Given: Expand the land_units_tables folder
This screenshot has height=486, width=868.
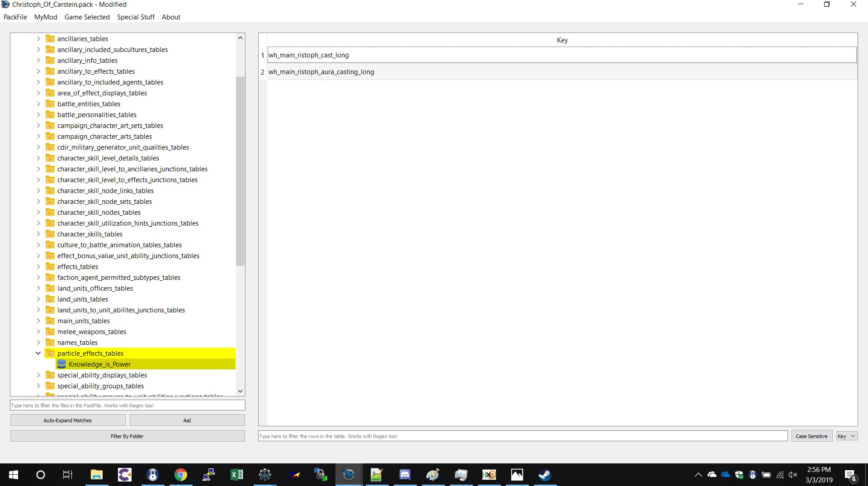Looking at the screenshot, I should point(38,299).
